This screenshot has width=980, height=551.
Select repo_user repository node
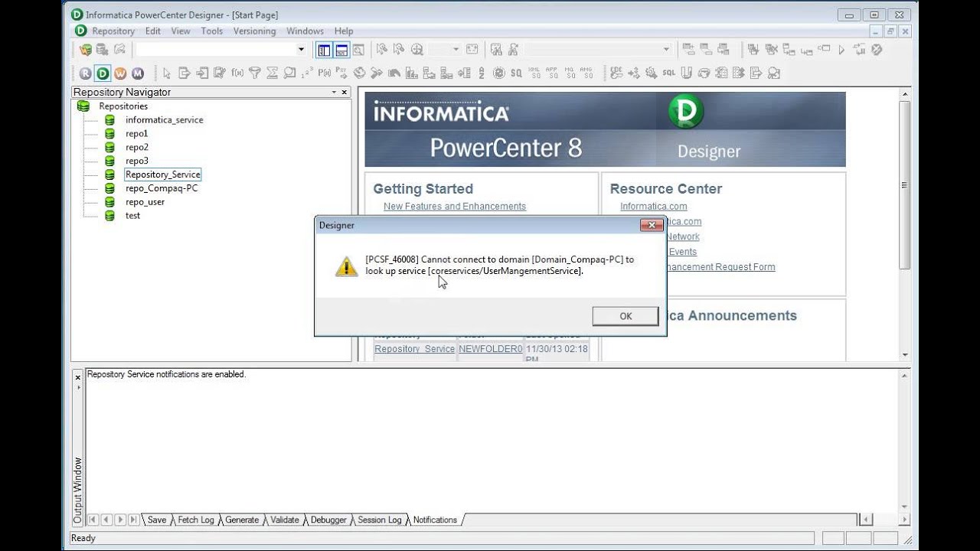click(145, 202)
